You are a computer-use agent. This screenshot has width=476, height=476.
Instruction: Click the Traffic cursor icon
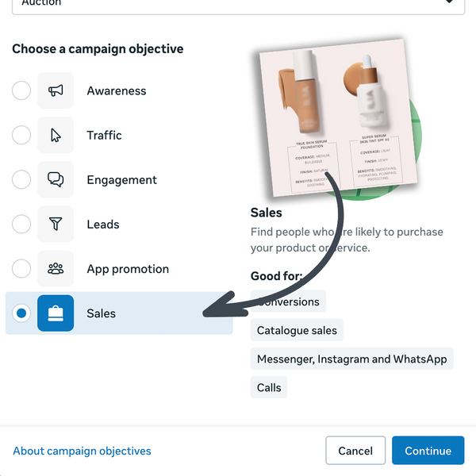click(56, 136)
